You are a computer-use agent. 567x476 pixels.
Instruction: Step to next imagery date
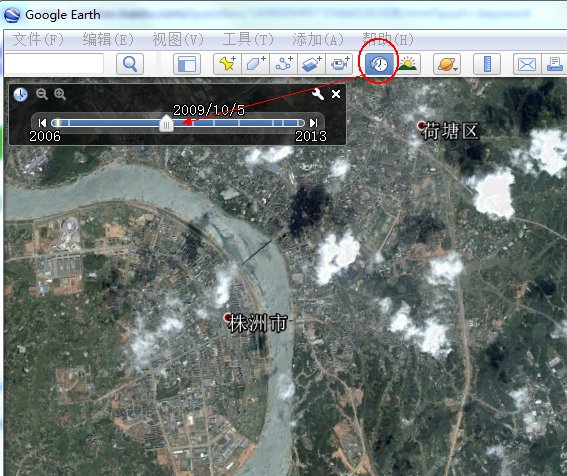pos(313,123)
